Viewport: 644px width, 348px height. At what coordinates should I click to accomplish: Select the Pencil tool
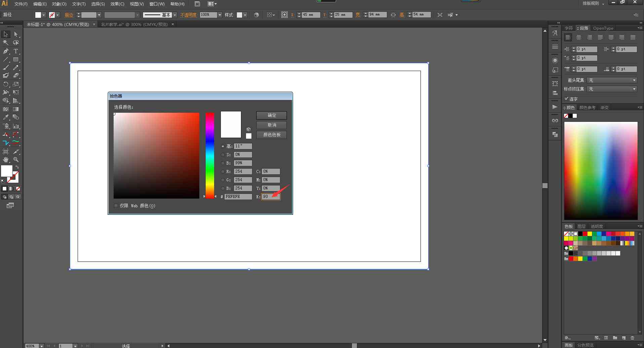16,68
